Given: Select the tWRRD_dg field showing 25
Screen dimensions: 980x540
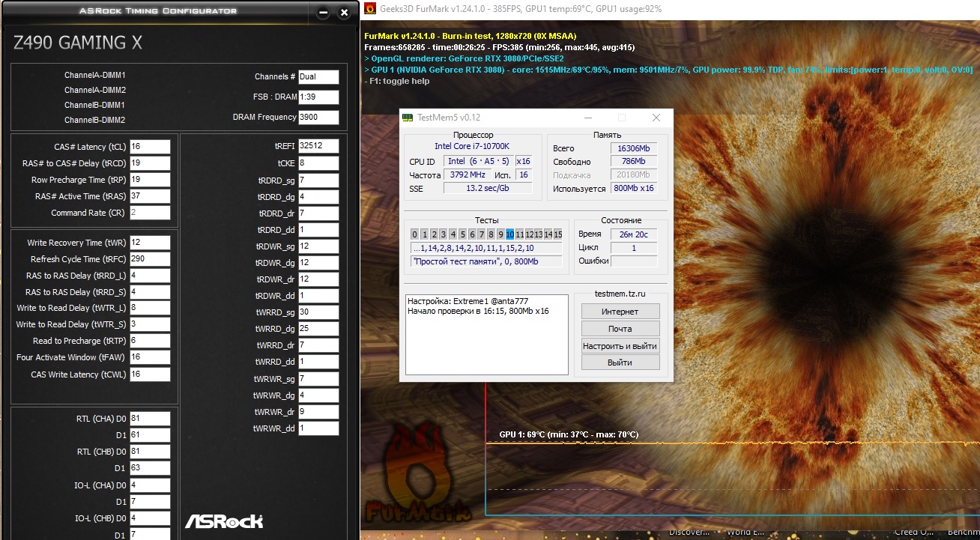Looking at the screenshot, I should click(x=318, y=329).
